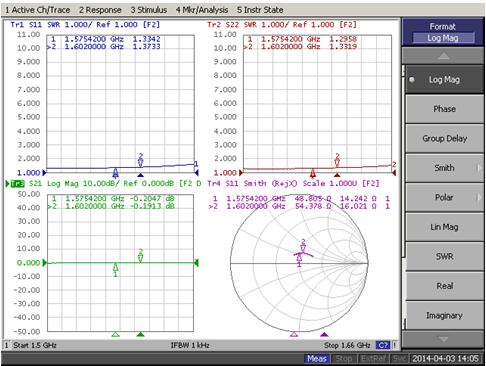
Task: Click the C? correction status indicator
Action: (382, 345)
